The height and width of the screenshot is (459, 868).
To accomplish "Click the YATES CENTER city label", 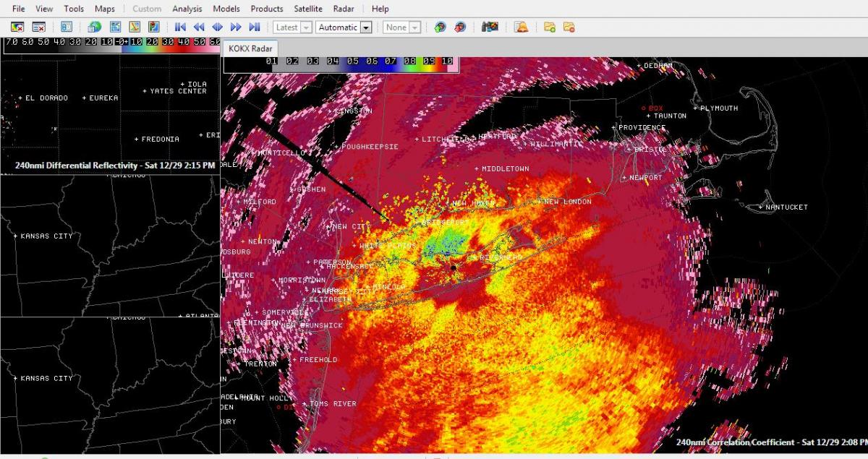I will (x=178, y=91).
